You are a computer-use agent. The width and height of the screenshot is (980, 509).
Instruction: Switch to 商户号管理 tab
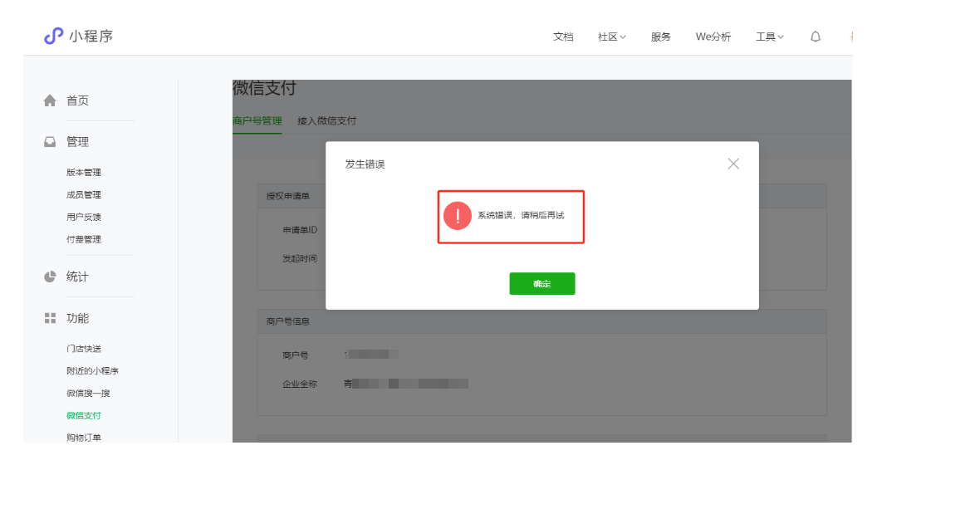click(257, 120)
